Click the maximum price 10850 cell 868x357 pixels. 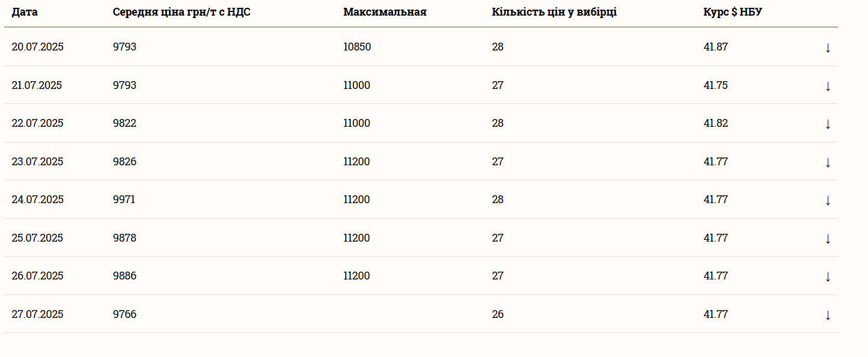357,47
